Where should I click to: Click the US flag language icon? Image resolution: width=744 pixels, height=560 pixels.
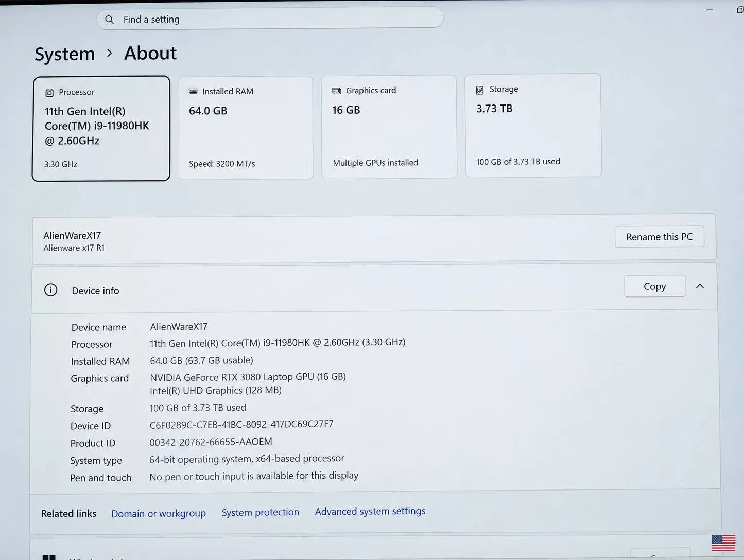coord(723,542)
